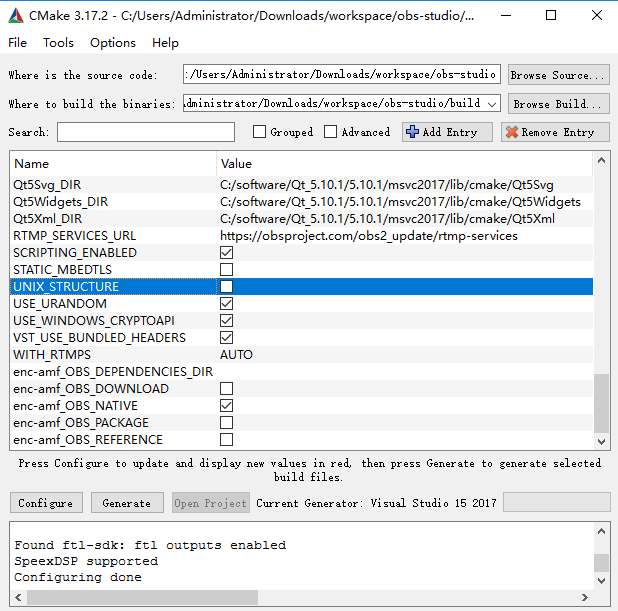Click 'Configuring done' line in output log
618x611 pixels.
click(78, 577)
